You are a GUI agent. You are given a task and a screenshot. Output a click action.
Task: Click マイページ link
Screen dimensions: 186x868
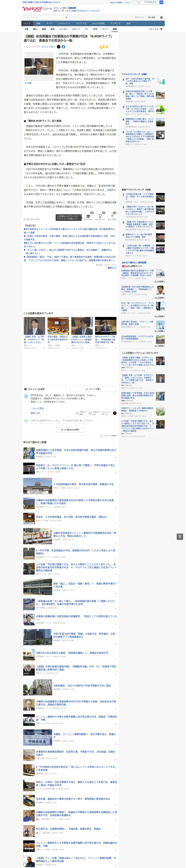[x=139, y=17]
